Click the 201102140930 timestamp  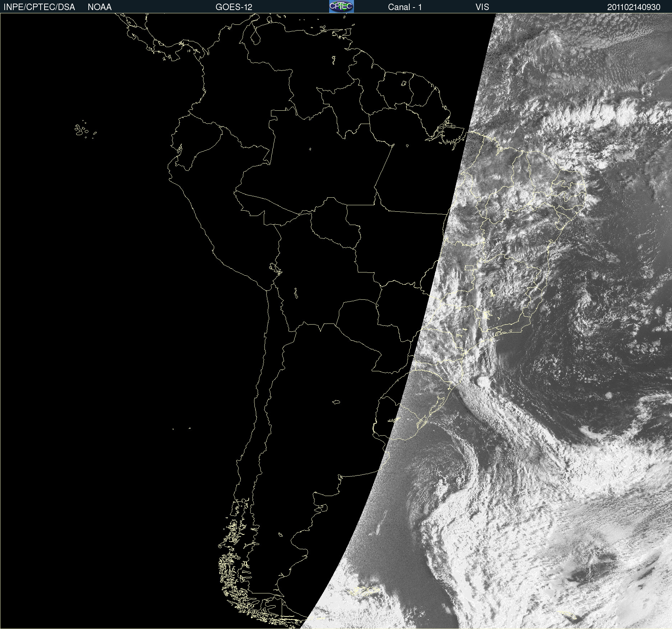tap(634, 7)
